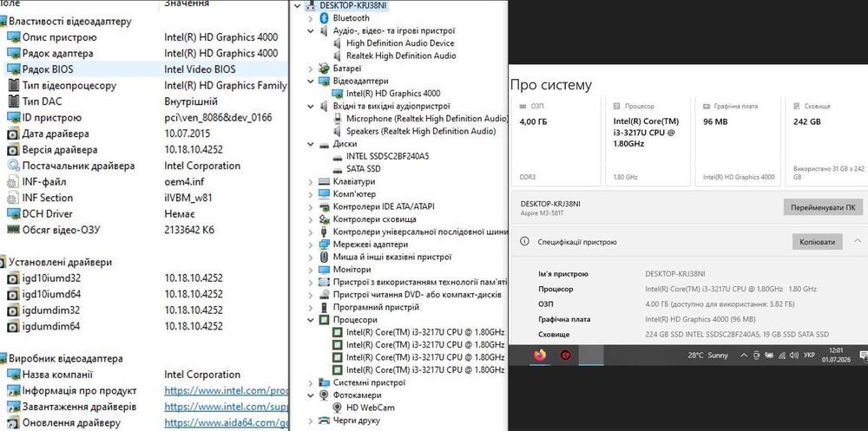868x431 pixels.
Task: Click the Диски drive category icon
Action: pyautogui.click(x=325, y=144)
